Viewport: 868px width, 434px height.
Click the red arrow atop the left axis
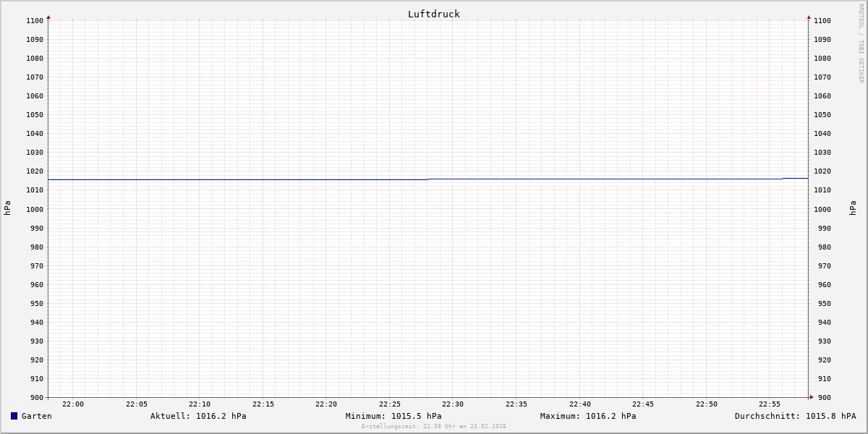coord(48,17)
